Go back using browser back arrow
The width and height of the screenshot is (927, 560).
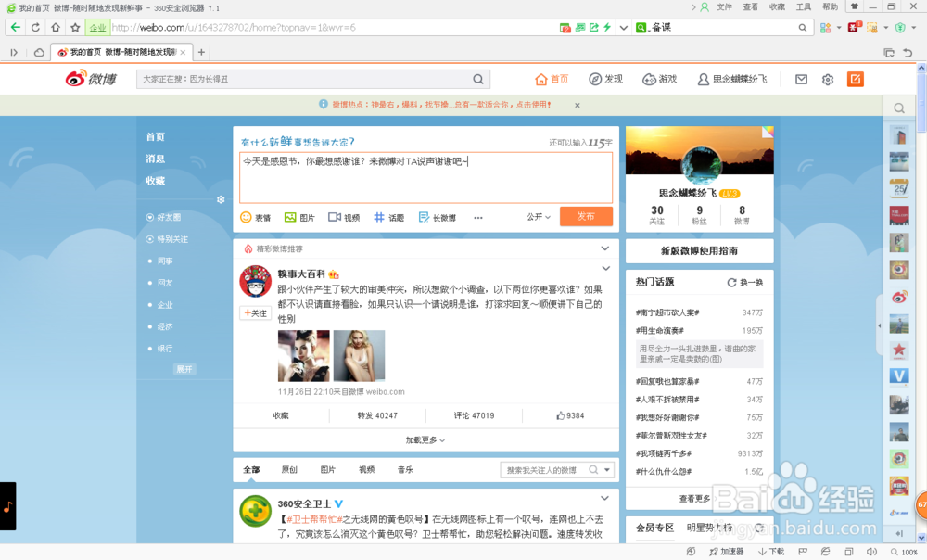[x=16, y=27]
